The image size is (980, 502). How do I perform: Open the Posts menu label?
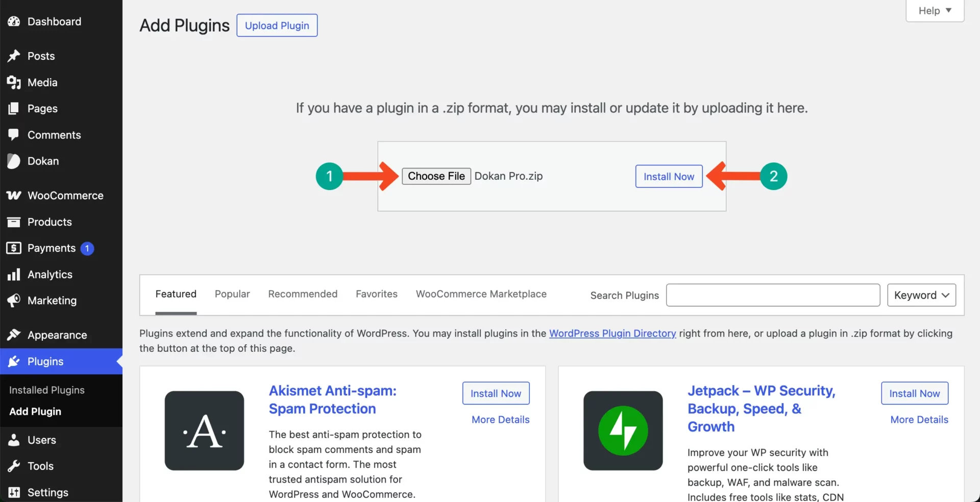click(x=41, y=56)
